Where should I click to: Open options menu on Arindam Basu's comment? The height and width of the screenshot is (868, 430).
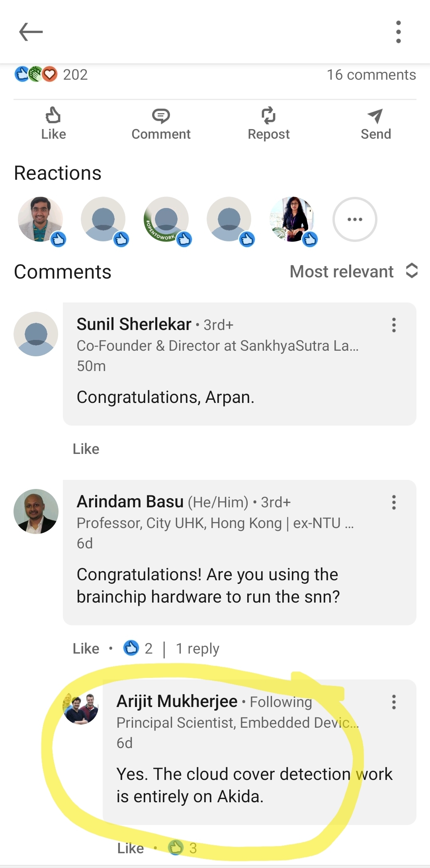(394, 502)
